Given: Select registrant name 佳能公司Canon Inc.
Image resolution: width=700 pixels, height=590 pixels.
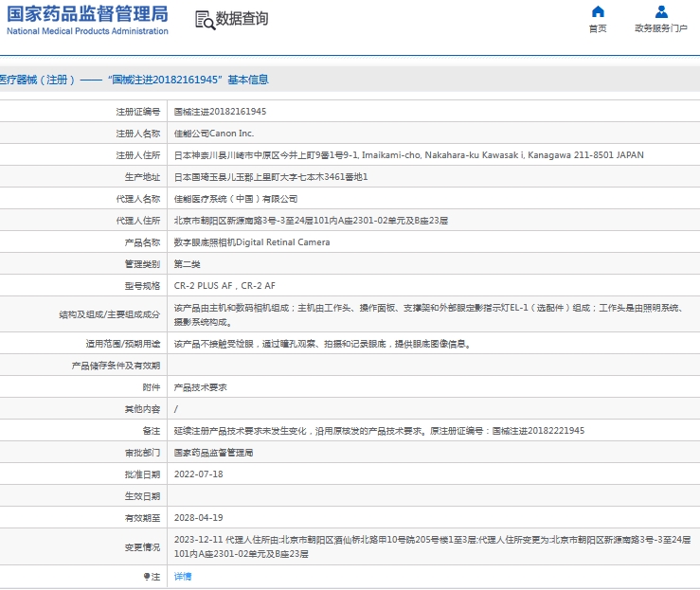Looking at the screenshot, I should point(214,134).
